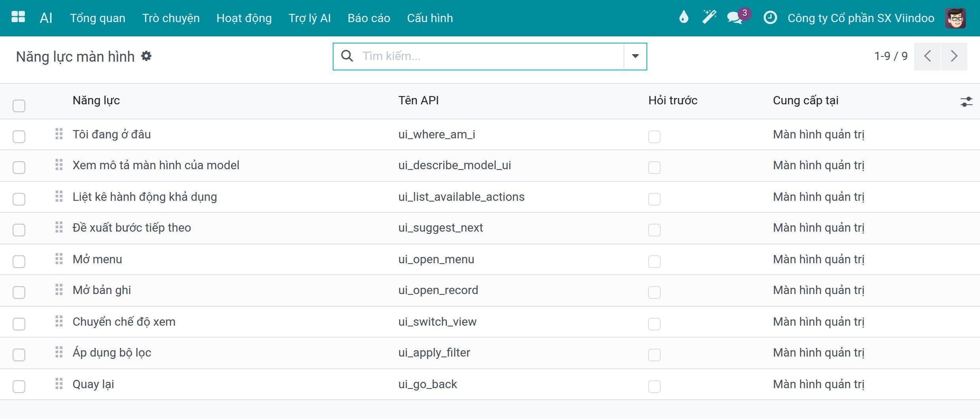Image resolution: width=980 pixels, height=419 pixels.
Task: Click the ui_suggest_next API name cell
Action: [x=441, y=228]
